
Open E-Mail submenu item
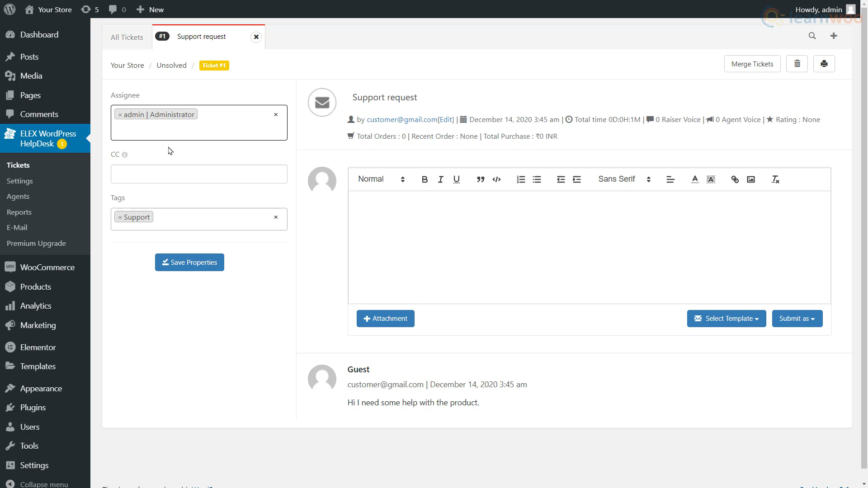pos(17,228)
